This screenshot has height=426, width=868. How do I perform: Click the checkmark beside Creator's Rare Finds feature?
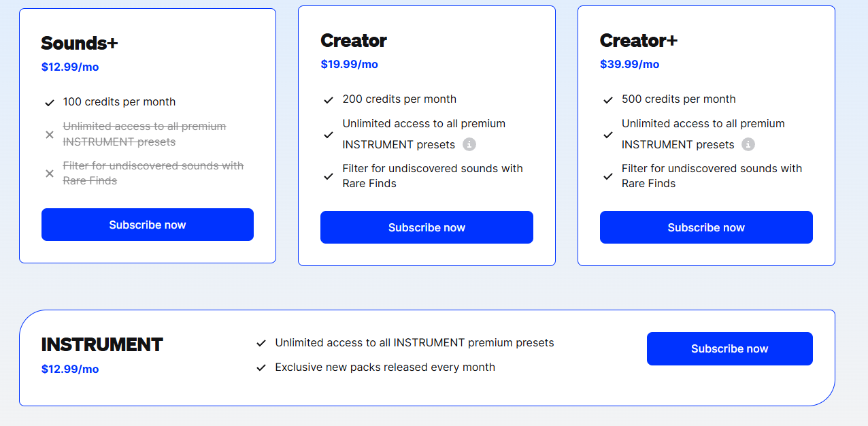329,176
